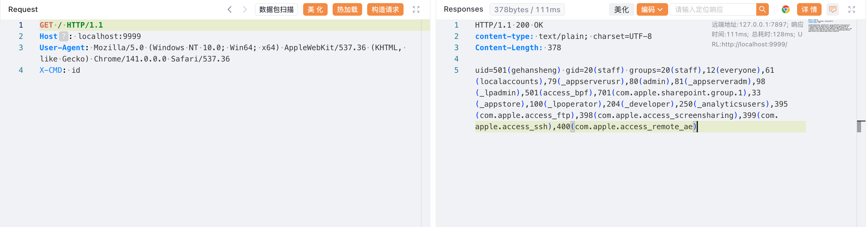Expand the Responses panel to fullscreen
868x227 pixels.
pos(851,9)
